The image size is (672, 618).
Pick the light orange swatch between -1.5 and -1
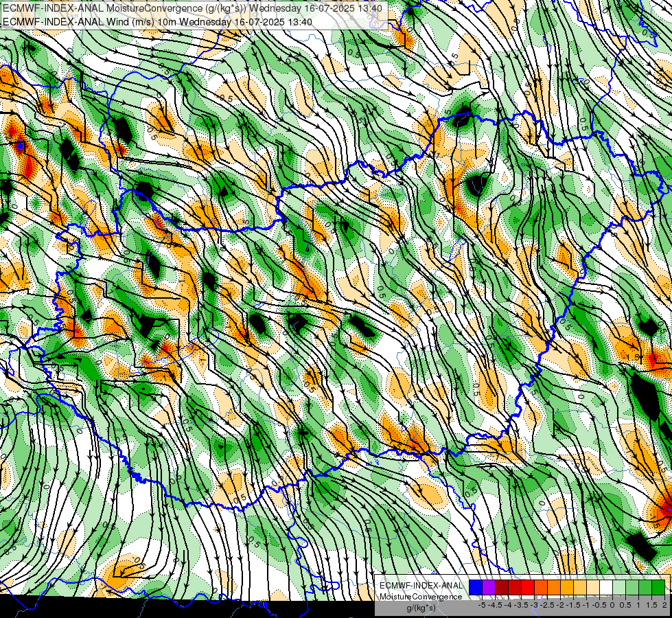[x=580, y=588]
